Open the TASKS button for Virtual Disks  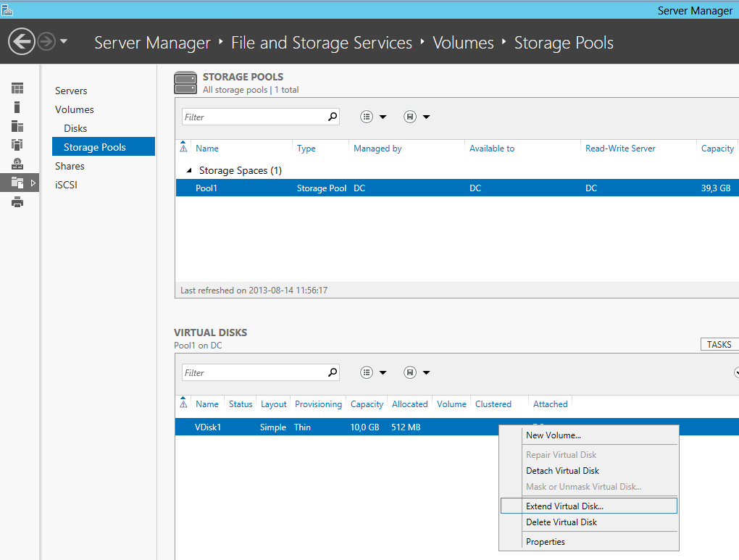[719, 345]
